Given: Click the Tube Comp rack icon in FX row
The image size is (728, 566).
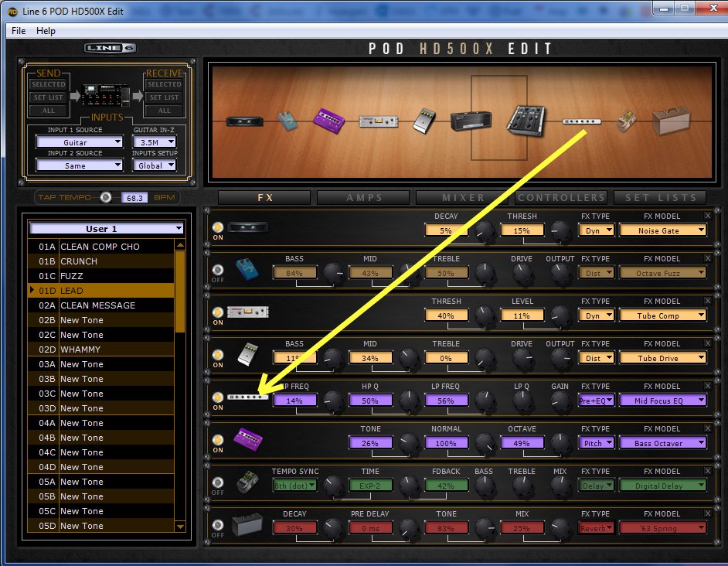Looking at the screenshot, I should (x=248, y=312).
